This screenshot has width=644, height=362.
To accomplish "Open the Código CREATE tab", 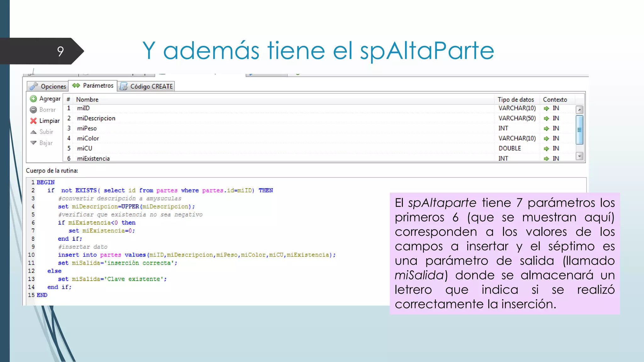I will 146,86.
